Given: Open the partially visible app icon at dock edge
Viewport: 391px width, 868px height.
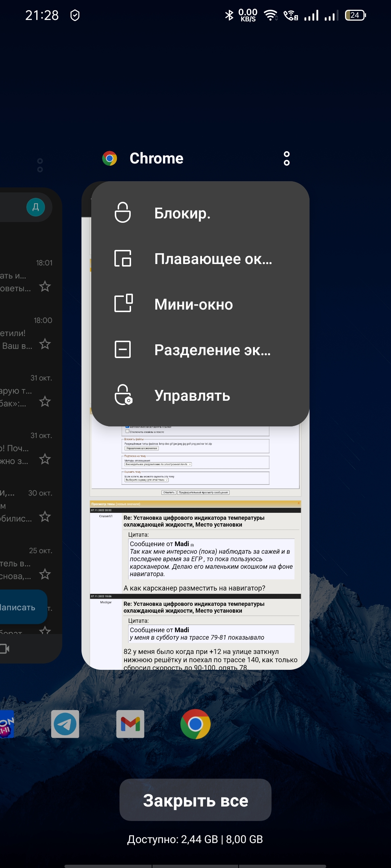Looking at the screenshot, I should [7, 724].
